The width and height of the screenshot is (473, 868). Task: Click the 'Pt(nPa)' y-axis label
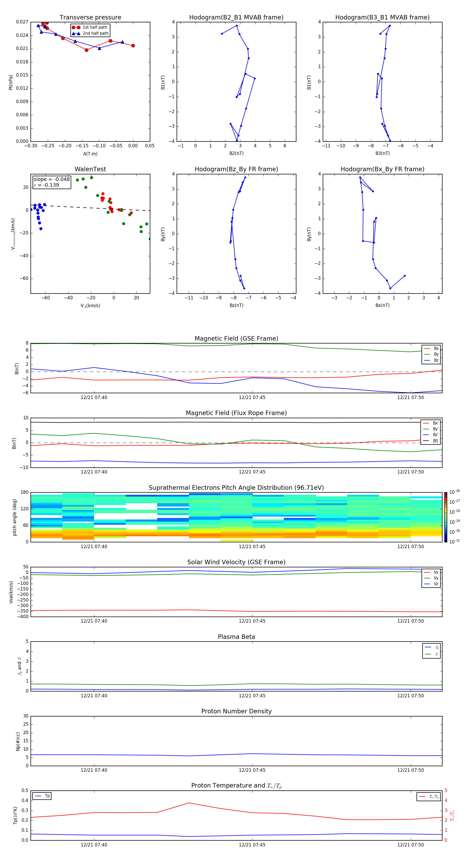[11, 82]
